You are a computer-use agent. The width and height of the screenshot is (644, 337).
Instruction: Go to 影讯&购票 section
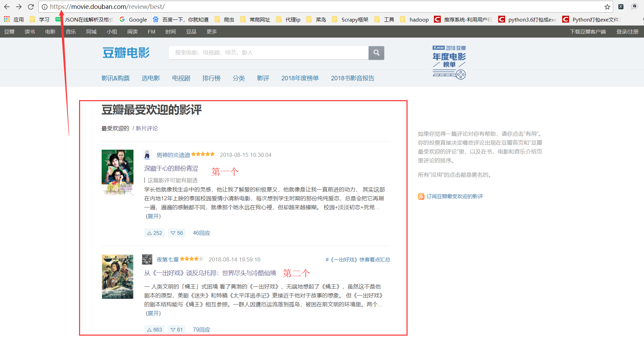(x=116, y=78)
